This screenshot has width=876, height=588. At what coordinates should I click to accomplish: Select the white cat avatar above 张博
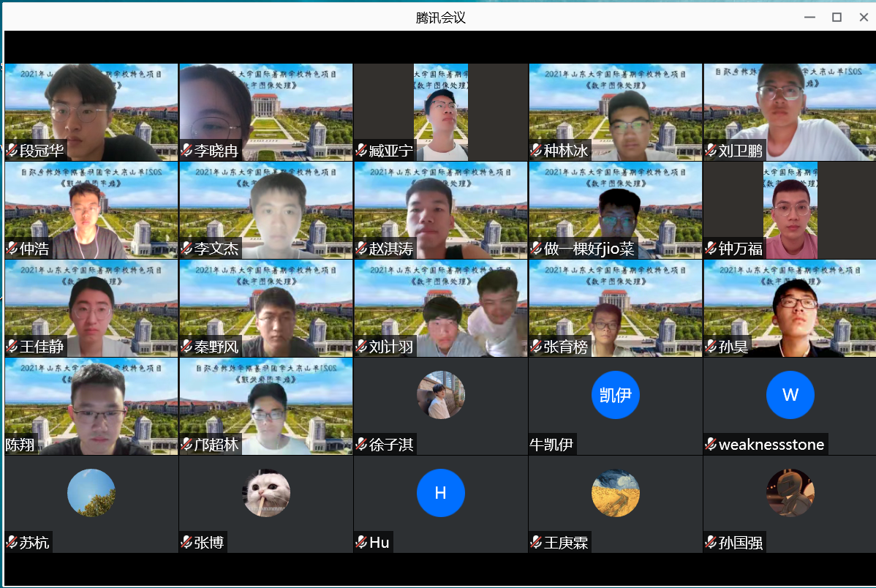pos(266,493)
